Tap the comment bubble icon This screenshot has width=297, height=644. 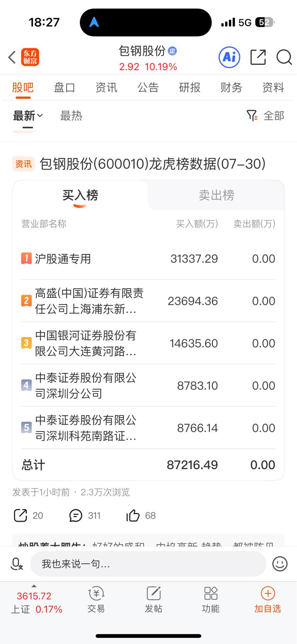pyautogui.click(x=76, y=516)
